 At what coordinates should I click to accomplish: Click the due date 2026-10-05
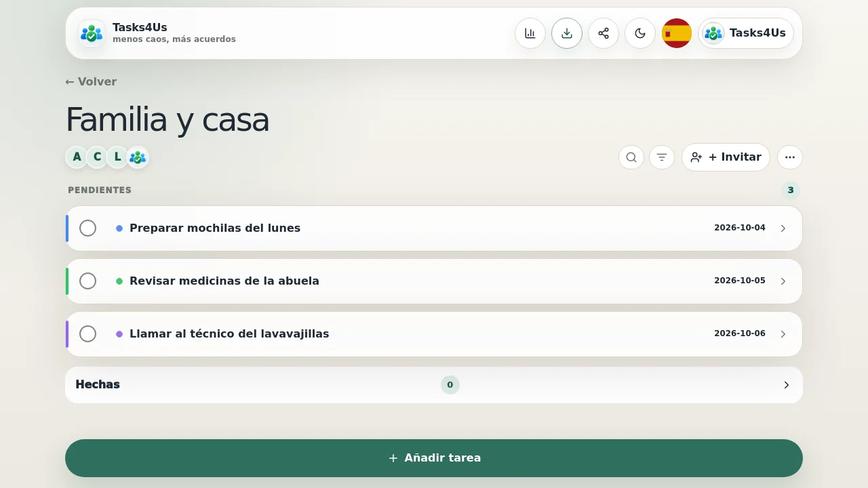tap(740, 281)
